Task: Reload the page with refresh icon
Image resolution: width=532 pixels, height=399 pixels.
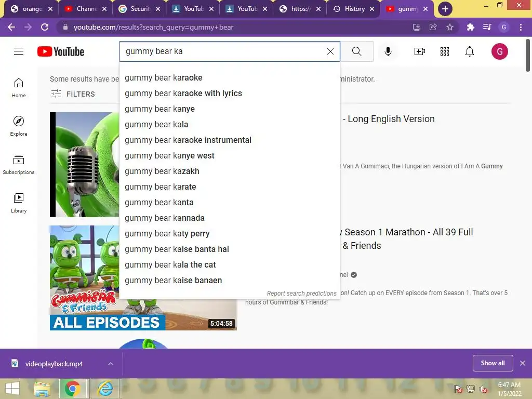Action: click(x=45, y=27)
